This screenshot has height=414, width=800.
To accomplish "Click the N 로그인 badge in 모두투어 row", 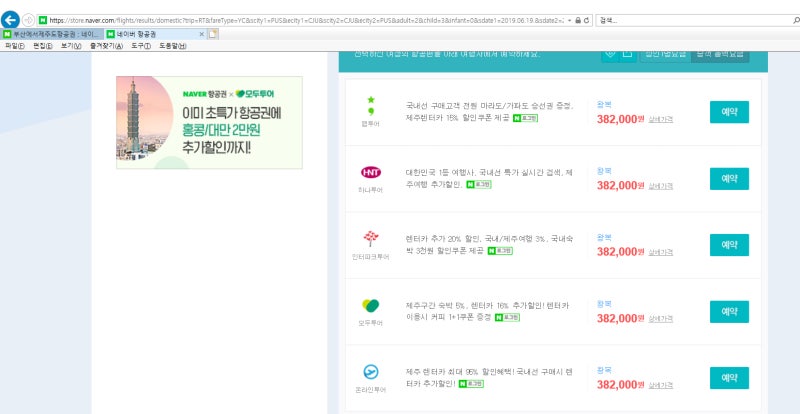I will tap(507, 318).
